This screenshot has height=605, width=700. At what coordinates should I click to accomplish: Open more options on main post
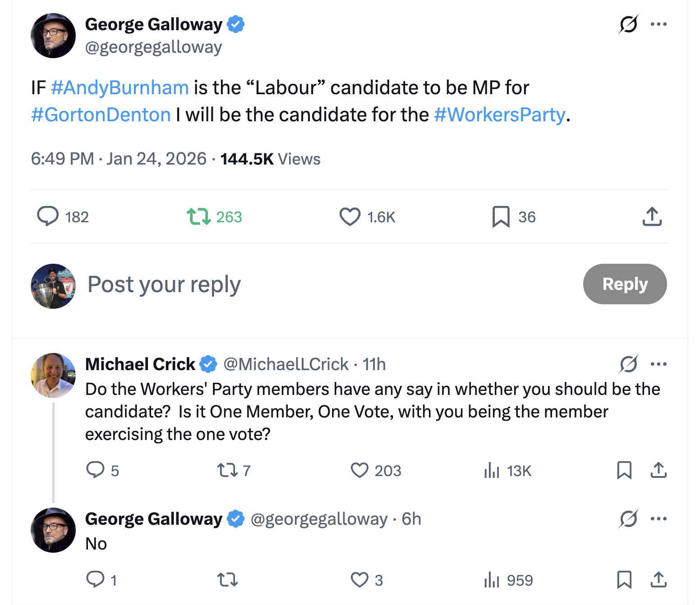(659, 24)
